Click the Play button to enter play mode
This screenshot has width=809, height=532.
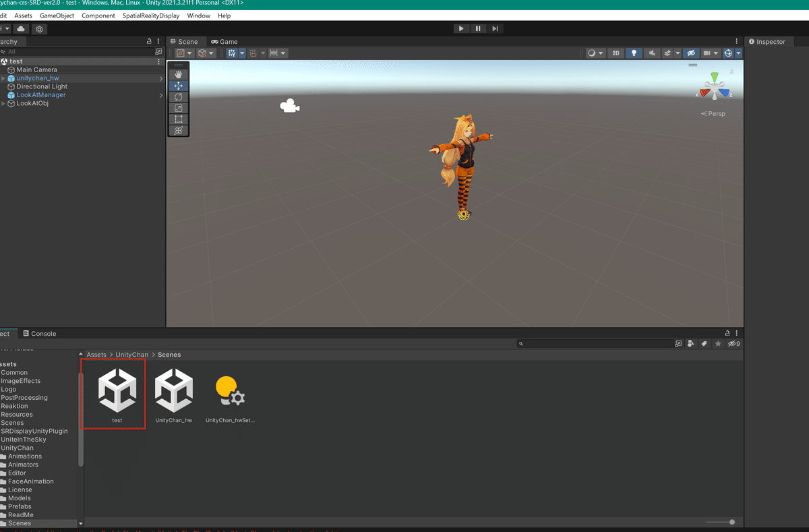(461, 28)
